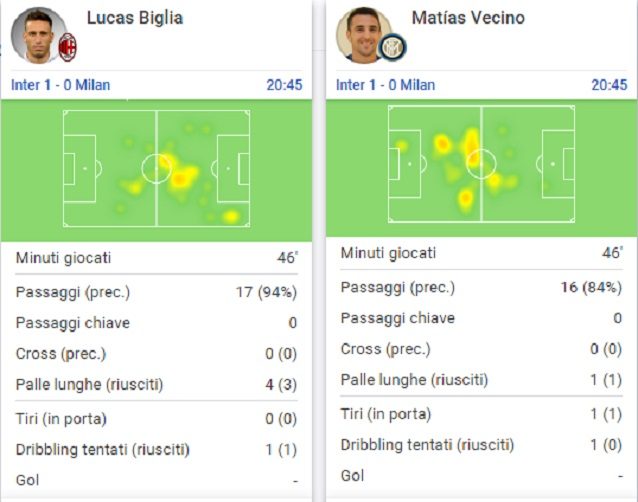Image resolution: width=638 pixels, height=502 pixels.
Task: Select Biglia's Dribbling tentati (riusciti) row
Action: click(x=156, y=450)
